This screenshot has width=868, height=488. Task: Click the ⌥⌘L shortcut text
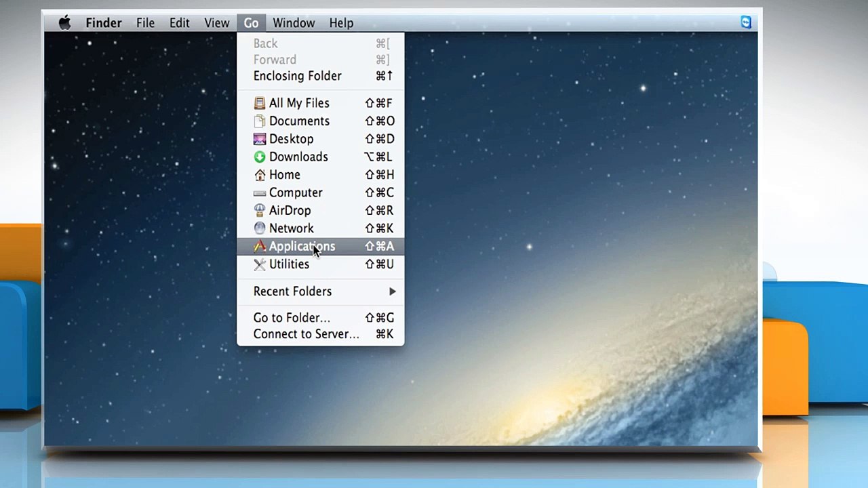pos(378,157)
